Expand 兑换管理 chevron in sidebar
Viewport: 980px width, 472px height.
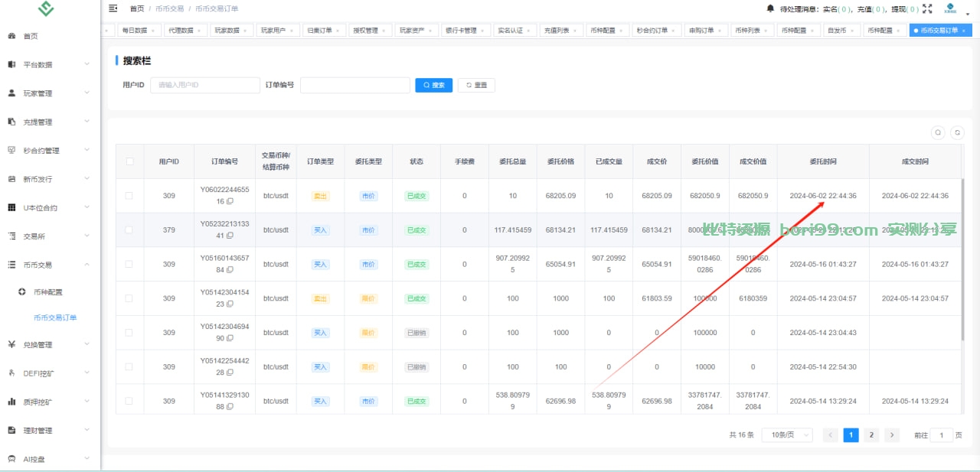point(87,344)
